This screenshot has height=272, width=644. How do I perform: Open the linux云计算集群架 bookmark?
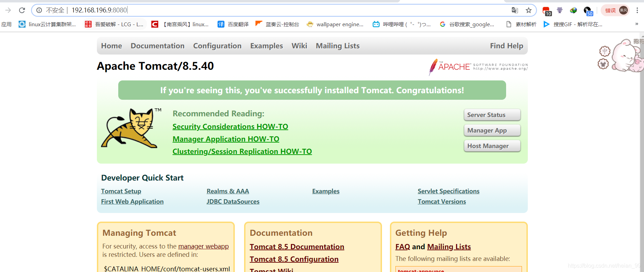point(47,24)
